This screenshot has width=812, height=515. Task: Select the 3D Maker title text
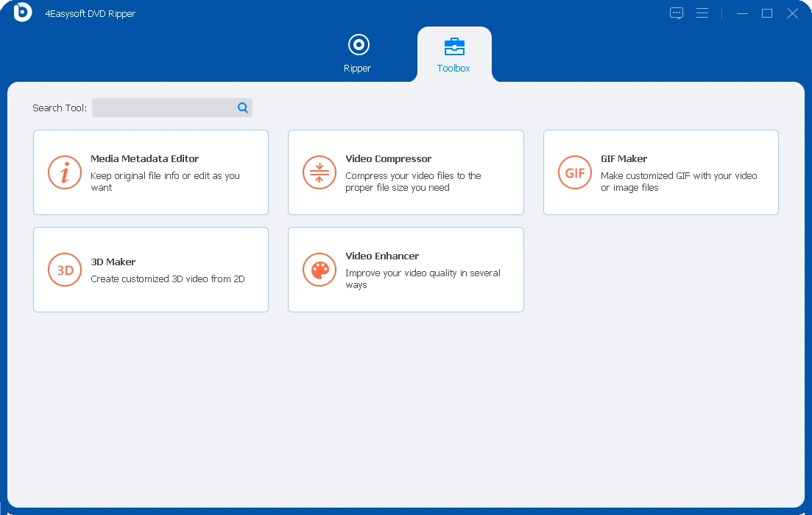pyautogui.click(x=113, y=262)
